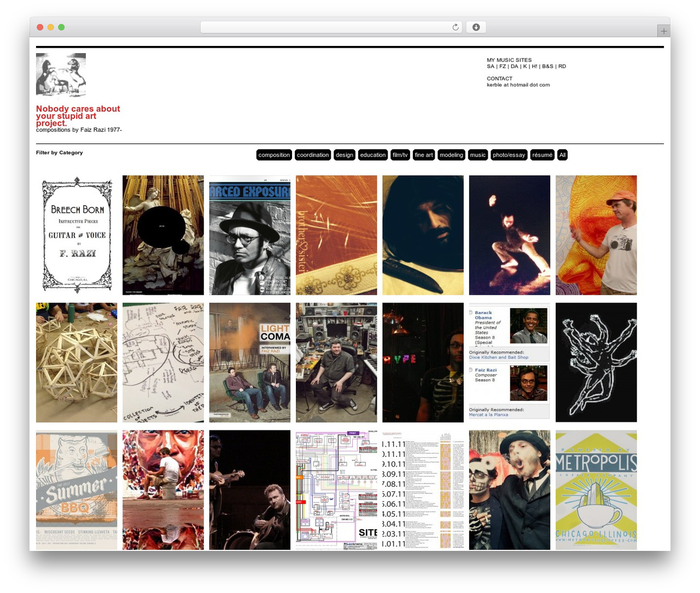Open the dated list thumbnail starting 1.11.11
Screen dimensions: 700x593
click(423, 490)
